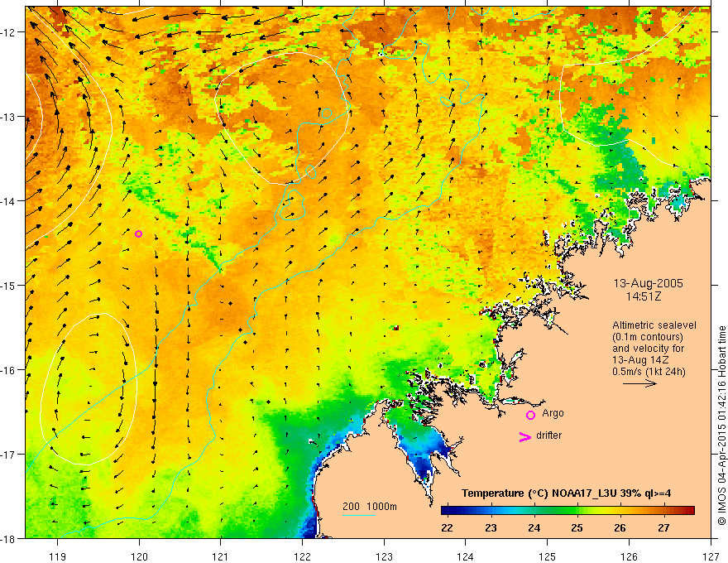Click the 'drifter' legend label
This screenshot has height=563, width=728.
coord(548,435)
